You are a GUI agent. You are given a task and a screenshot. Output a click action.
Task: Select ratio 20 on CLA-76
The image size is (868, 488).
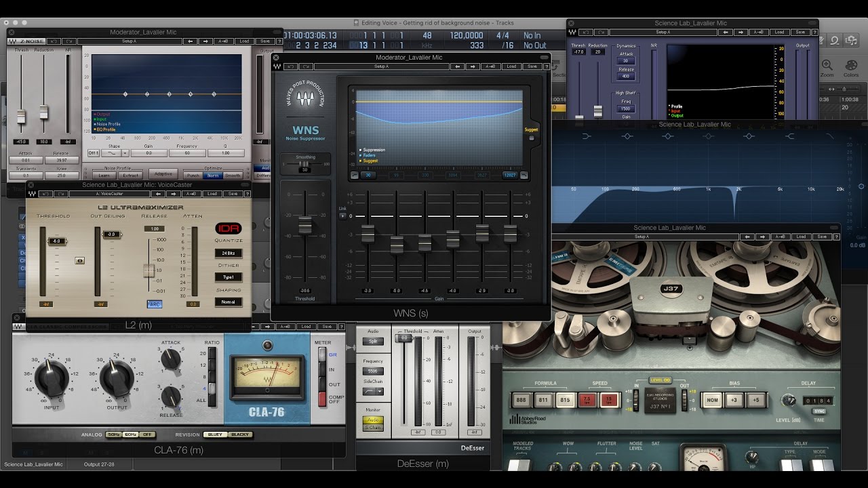pos(212,353)
